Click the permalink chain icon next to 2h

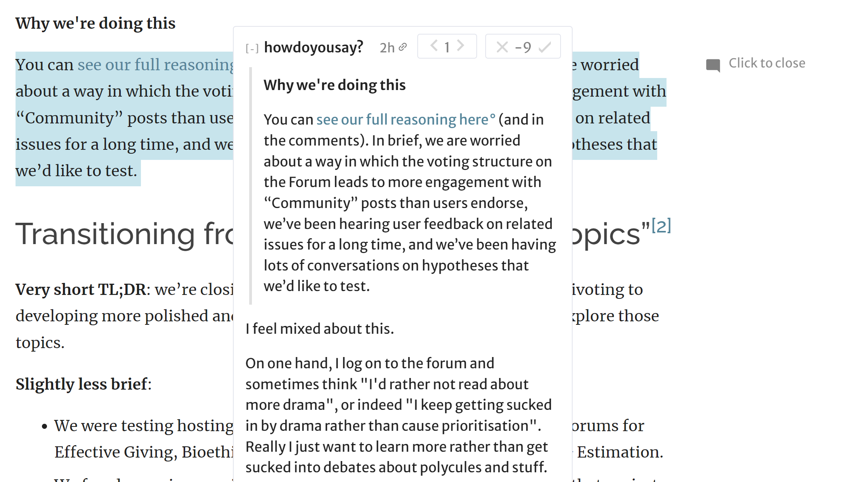[403, 47]
